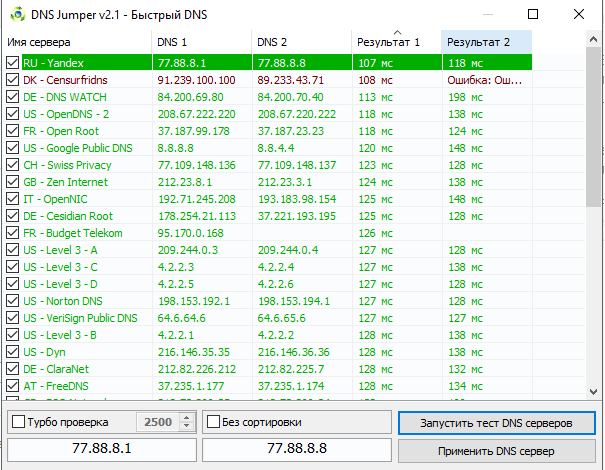Toggle the IT - OpenNIC checkbox
This screenshot has width=605, height=470.
point(12,198)
